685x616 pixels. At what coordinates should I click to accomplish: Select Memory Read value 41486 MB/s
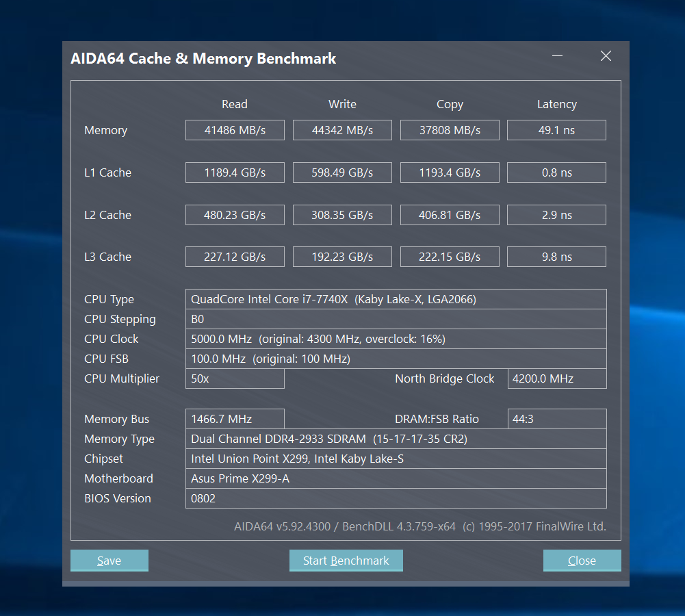point(235,130)
